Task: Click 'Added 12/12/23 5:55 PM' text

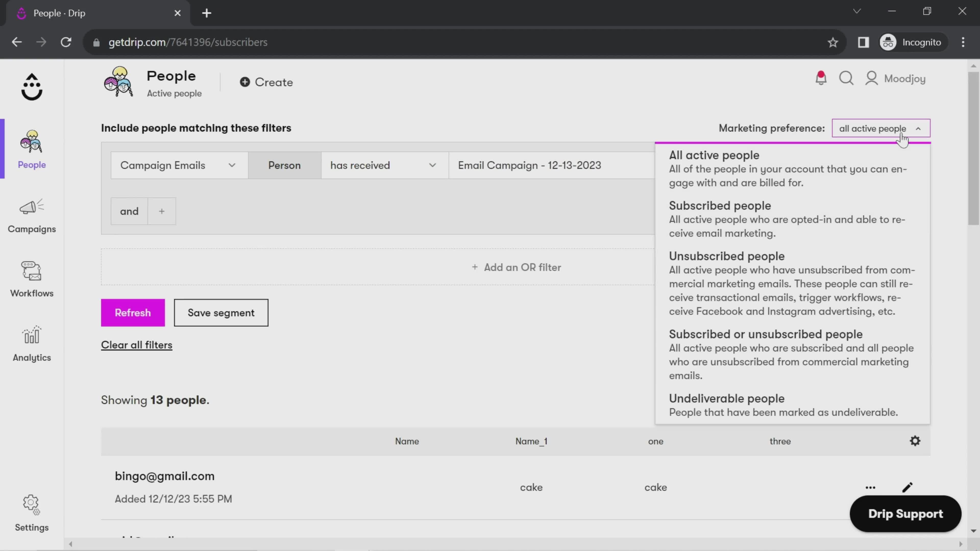Action: click(x=174, y=499)
